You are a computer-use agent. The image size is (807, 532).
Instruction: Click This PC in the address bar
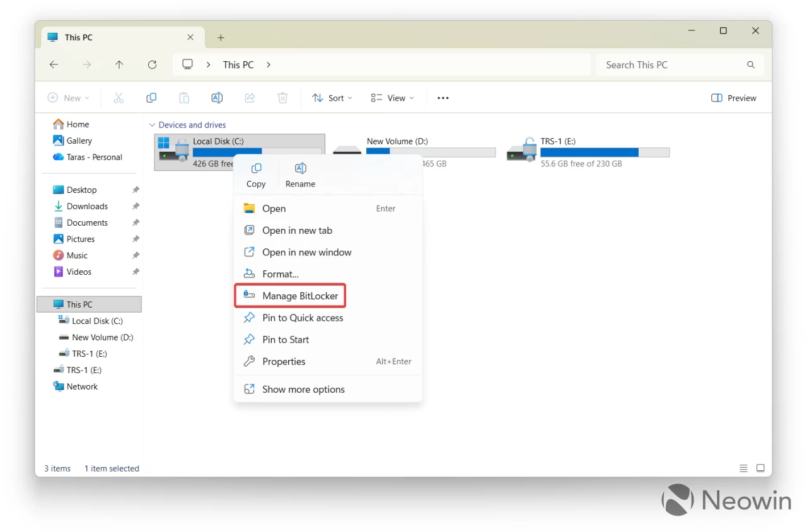point(238,65)
